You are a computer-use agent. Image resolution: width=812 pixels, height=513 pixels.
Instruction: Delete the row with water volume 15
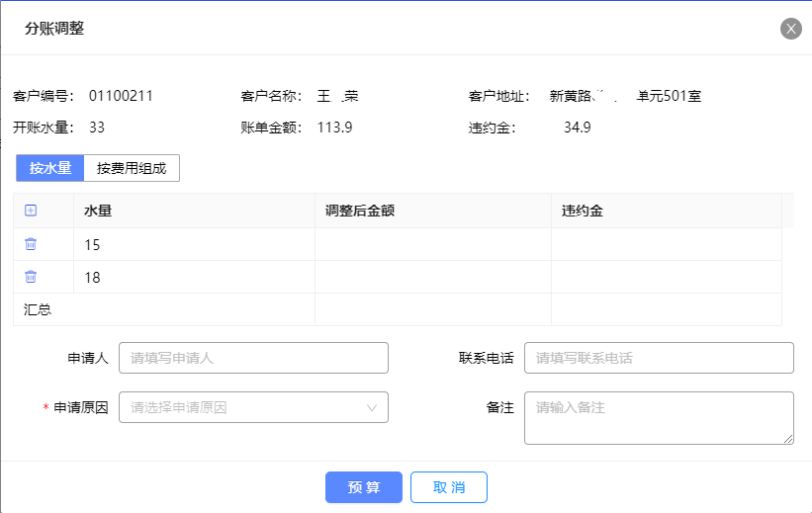pos(31,244)
